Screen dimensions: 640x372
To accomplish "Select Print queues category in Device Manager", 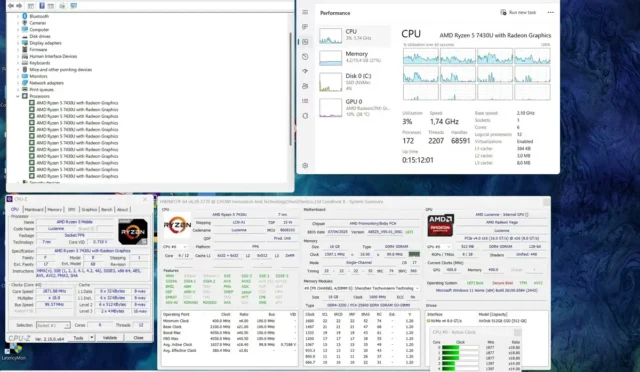I will [42, 89].
